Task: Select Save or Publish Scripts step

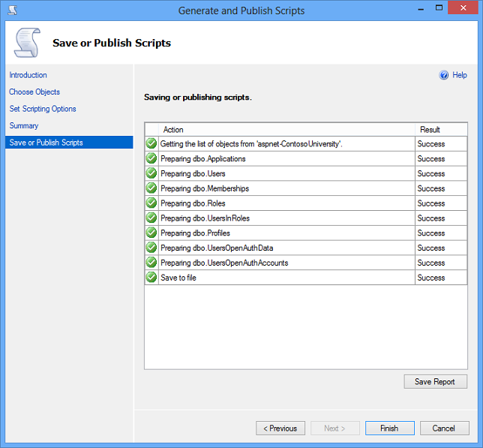Action: click(46, 143)
